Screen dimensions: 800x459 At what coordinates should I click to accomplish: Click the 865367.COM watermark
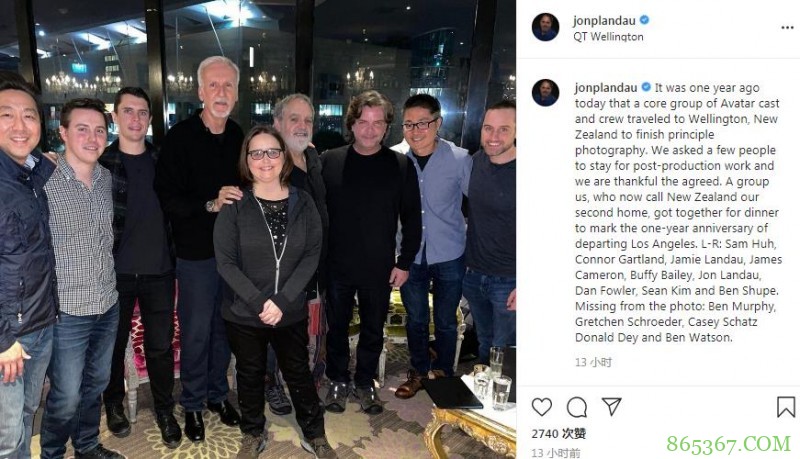pos(728,444)
